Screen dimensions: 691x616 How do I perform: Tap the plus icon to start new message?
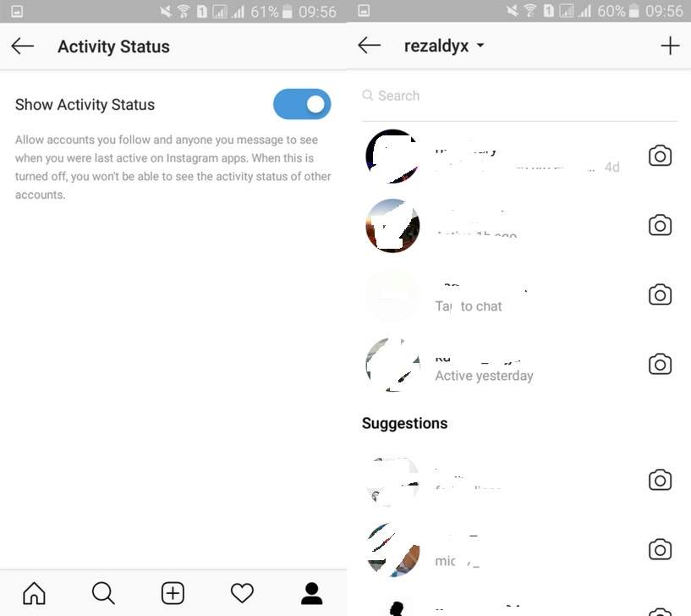point(670,46)
